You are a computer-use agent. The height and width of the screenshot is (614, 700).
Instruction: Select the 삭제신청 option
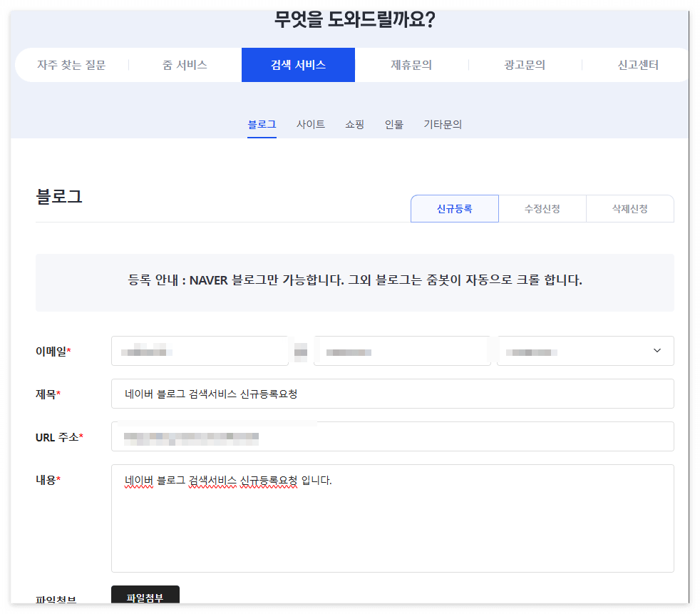[630, 208]
